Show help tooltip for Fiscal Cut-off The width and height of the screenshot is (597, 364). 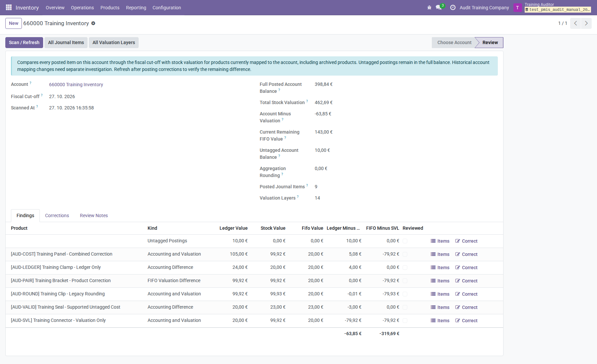coord(42,95)
